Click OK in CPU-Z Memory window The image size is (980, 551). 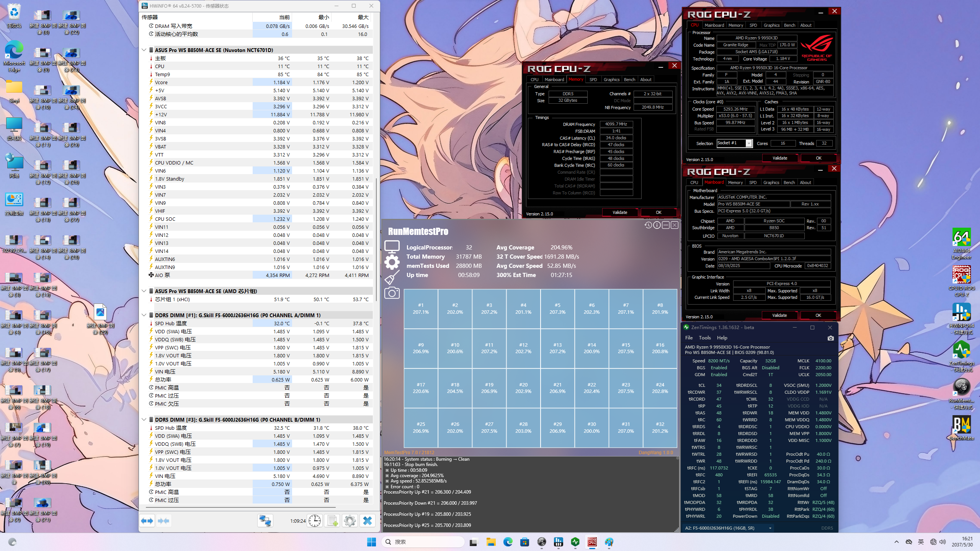tap(658, 212)
